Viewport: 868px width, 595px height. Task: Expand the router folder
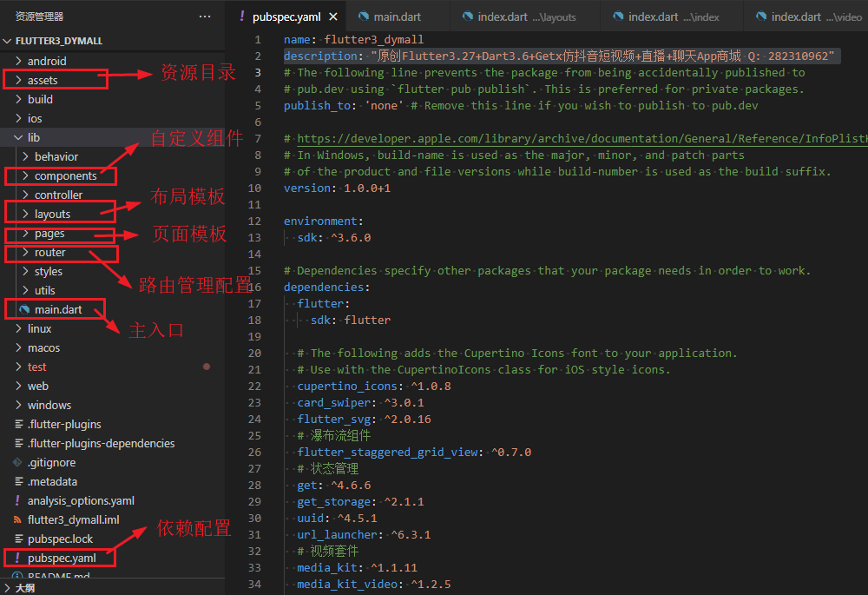pos(25,252)
